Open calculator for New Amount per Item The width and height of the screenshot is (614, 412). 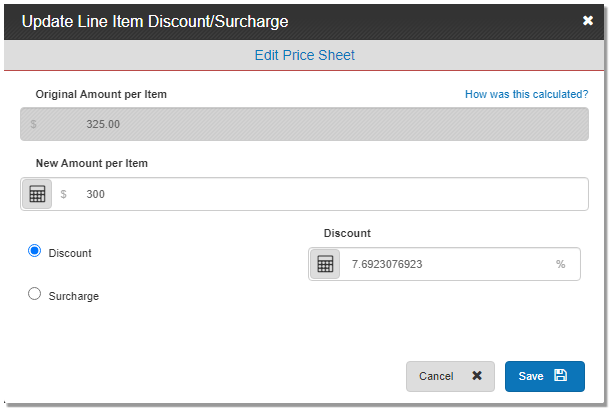coord(37,194)
